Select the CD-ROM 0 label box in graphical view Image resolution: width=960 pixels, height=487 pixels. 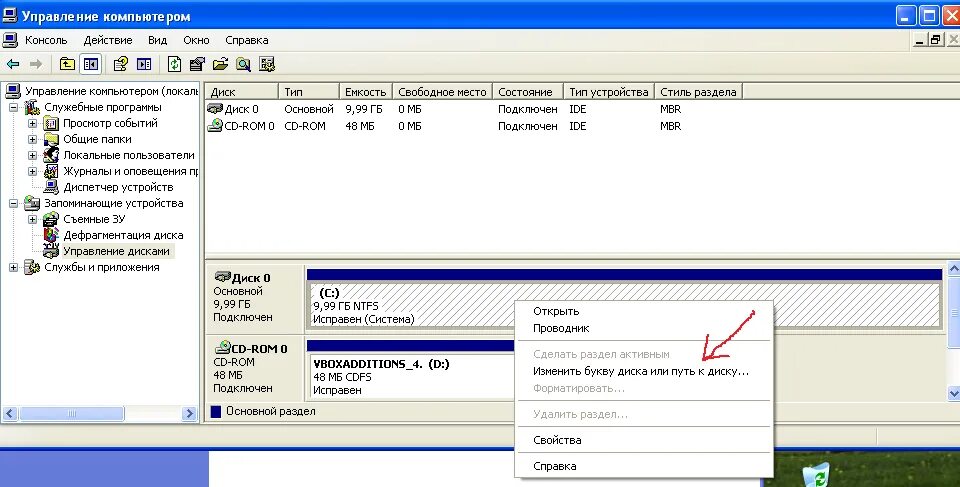pyautogui.click(x=255, y=368)
